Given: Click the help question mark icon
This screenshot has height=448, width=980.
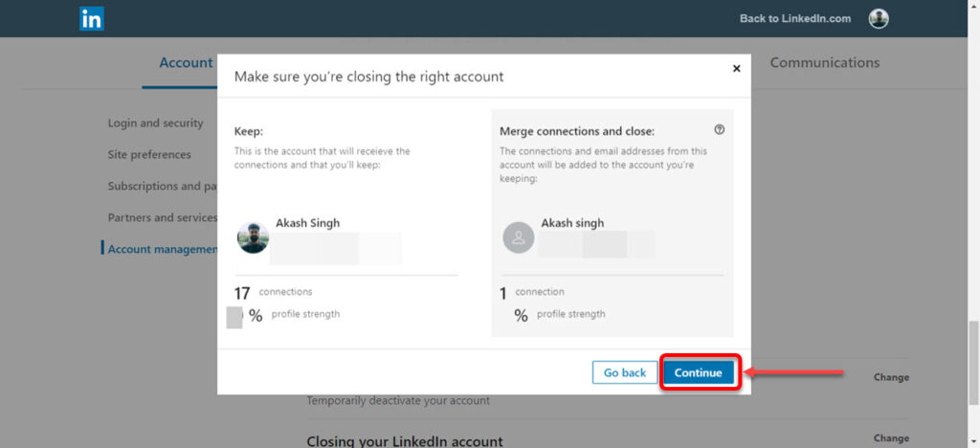Looking at the screenshot, I should [x=719, y=130].
